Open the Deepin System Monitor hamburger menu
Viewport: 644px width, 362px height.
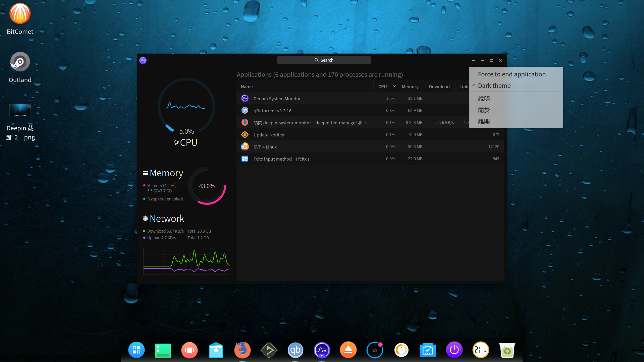coord(473,60)
